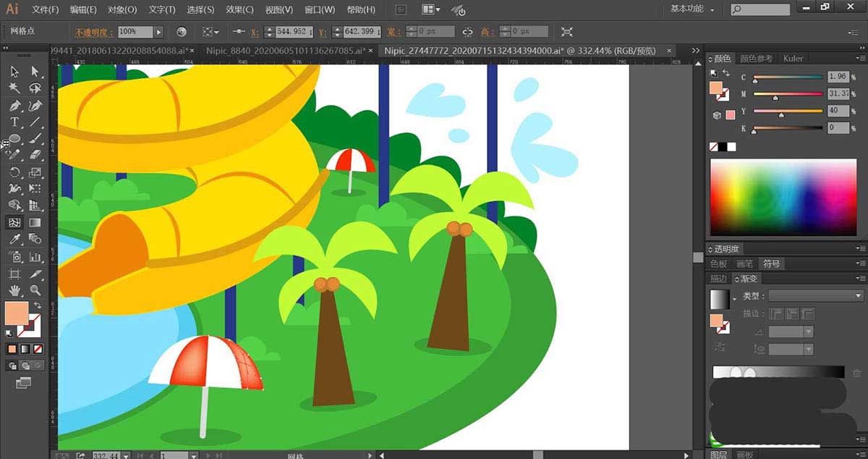
Task: Switch to the Kuler panel tab
Action: pyautogui.click(x=793, y=59)
